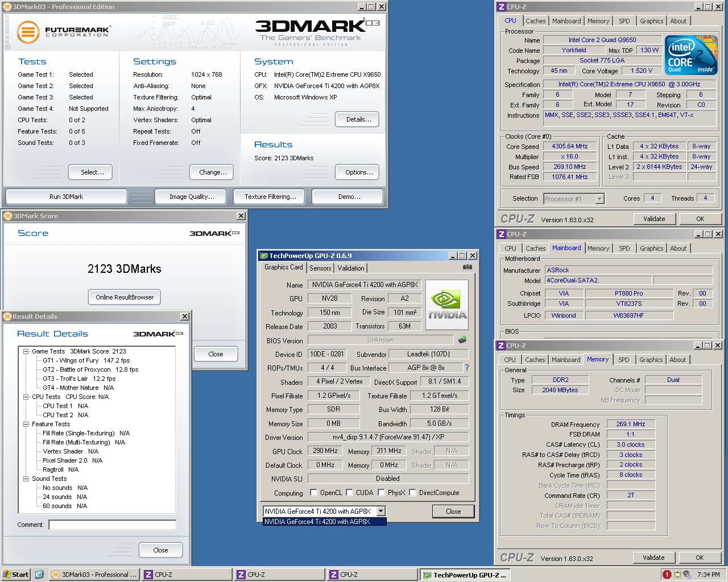The height and width of the screenshot is (582, 728).
Task: Open the Processor #1 selection dropdown
Action: (599, 199)
